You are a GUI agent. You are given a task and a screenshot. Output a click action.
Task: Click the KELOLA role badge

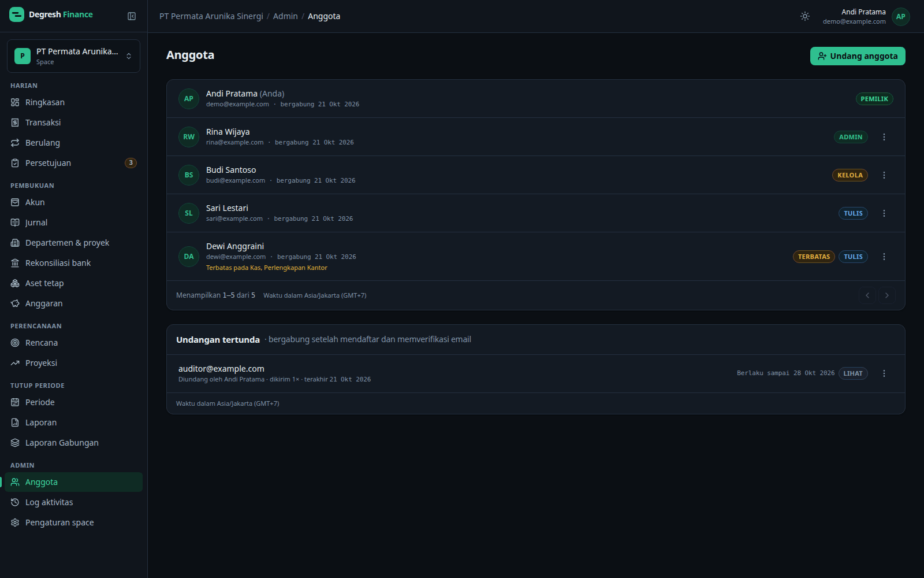[850, 175]
